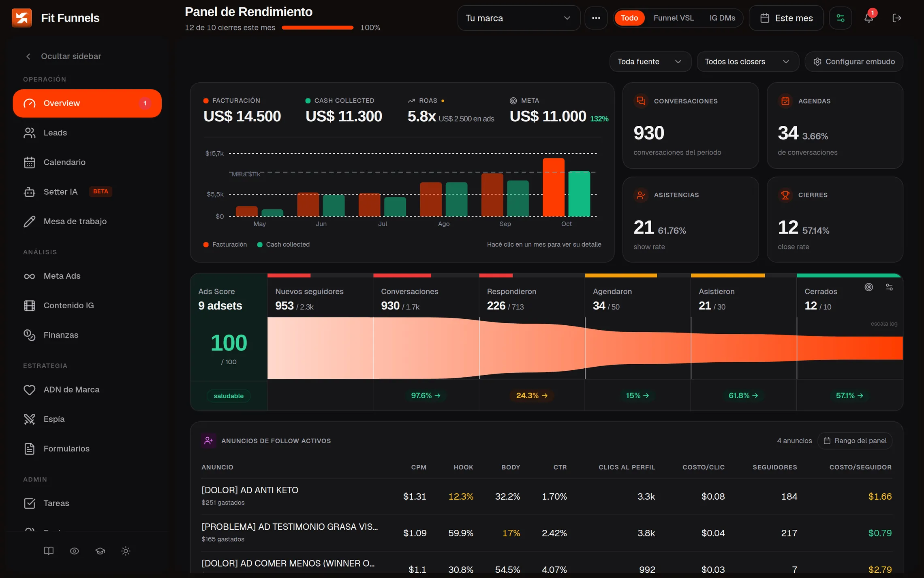Open the Overview sidebar item
Image resolution: width=924 pixels, height=578 pixels.
pyautogui.click(x=87, y=103)
